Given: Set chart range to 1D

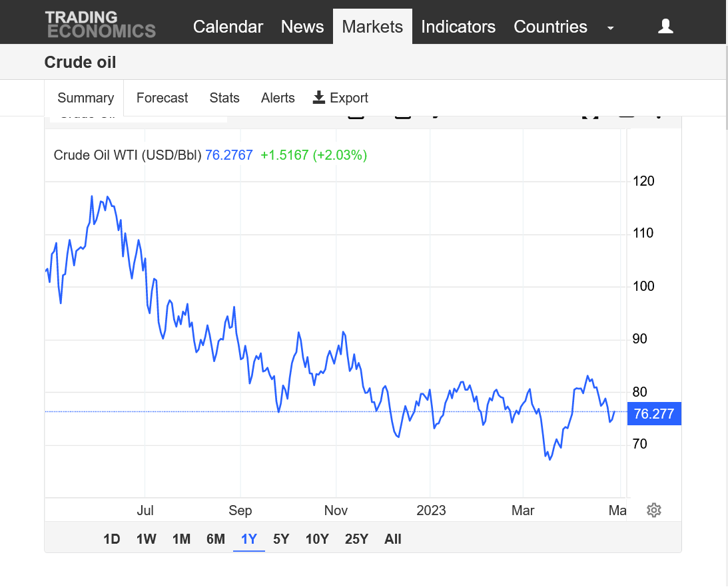Looking at the screenshot, I should [111, 538].
